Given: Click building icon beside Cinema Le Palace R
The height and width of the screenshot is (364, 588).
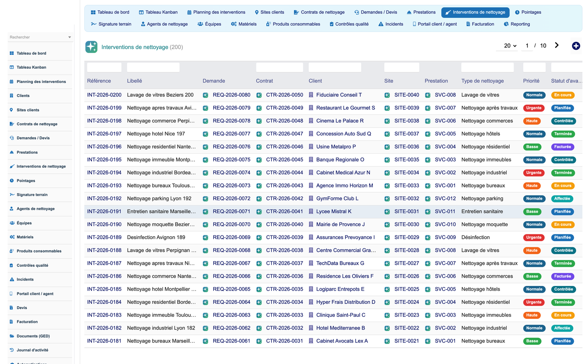Looking at the screenshot, I should pos(311,121).
